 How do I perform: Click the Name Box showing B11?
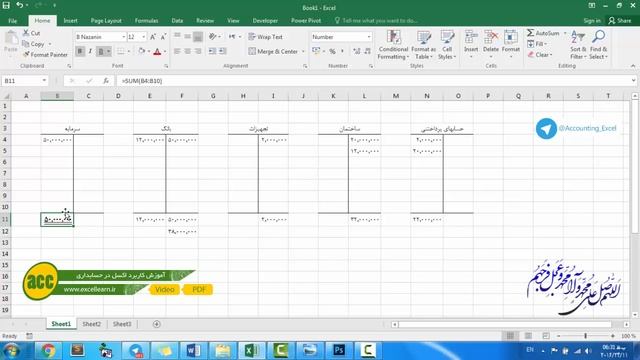coord(24,81)
